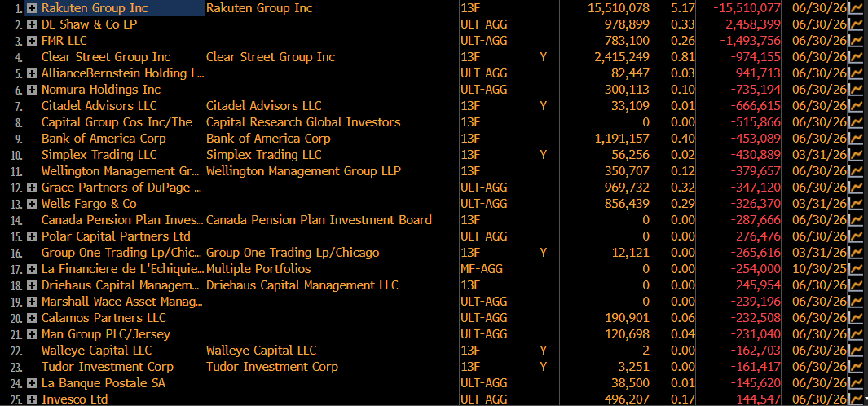Open chart icon for Walleye Capital LLC row
The width and height of the screenshot is (868, 406).
(856, 351)
